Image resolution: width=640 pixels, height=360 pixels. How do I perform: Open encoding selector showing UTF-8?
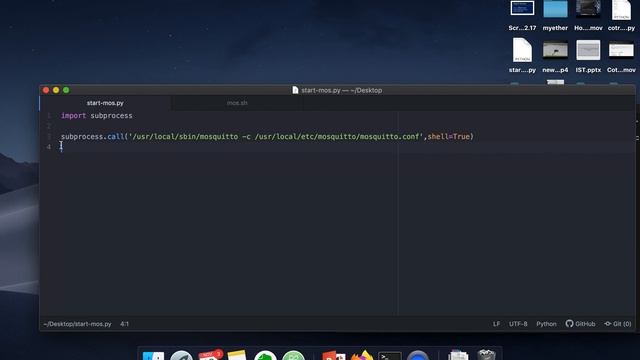pyautogui.click(x=518, y=324)
